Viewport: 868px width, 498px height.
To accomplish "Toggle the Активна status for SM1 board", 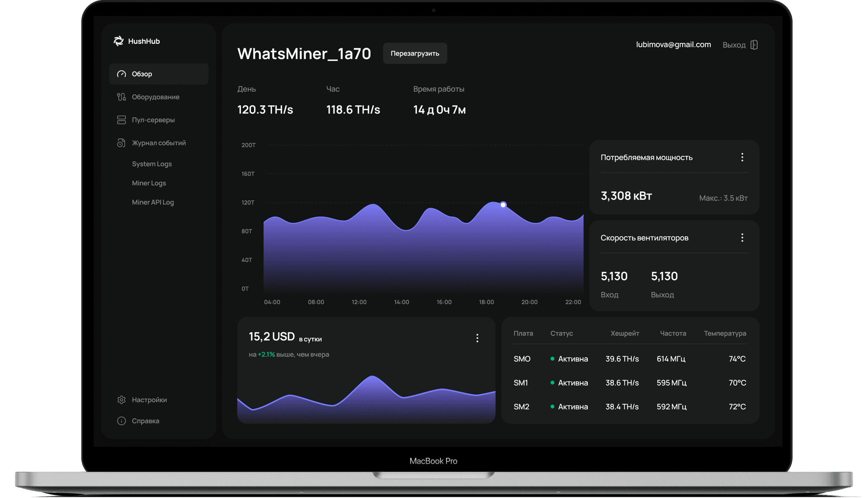I will click(x=552, y=383).
